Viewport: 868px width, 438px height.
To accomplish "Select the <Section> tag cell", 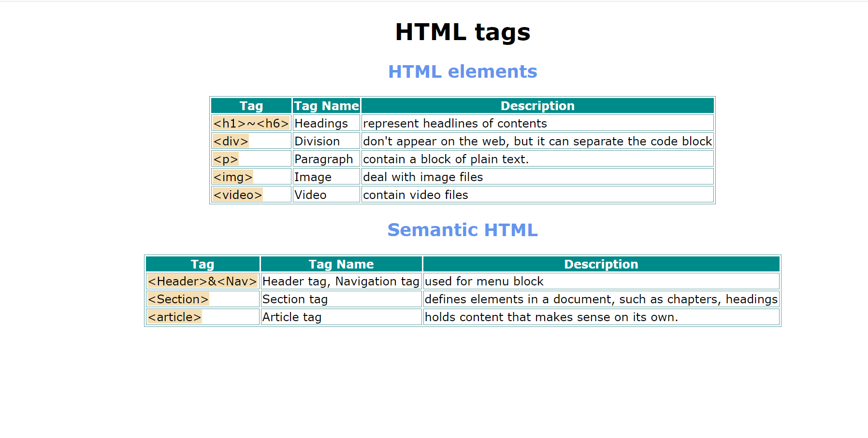I will [203, 299].
